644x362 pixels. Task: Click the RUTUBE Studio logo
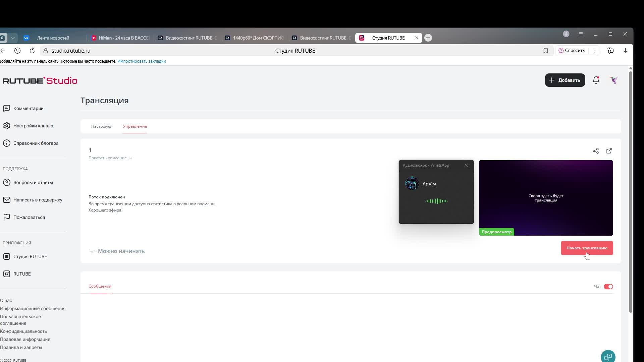tap(40, 80)
